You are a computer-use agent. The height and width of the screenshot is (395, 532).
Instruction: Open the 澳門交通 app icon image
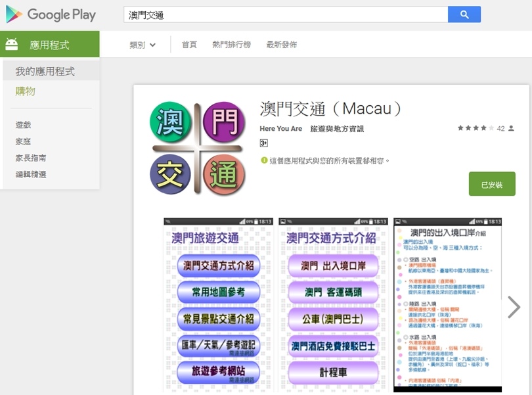pyautogui.click(x=198, y=148)
